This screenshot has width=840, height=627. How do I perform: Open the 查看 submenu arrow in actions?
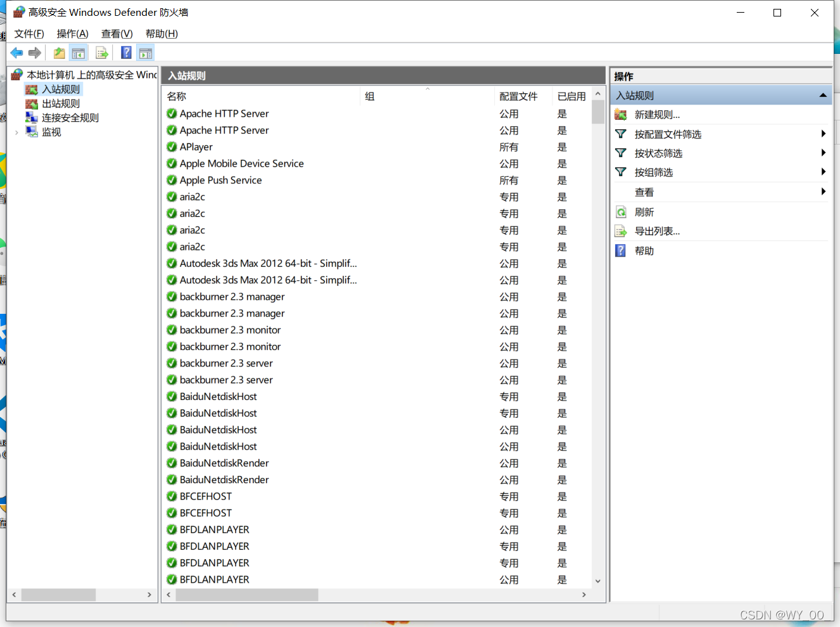pyautogui.click(x=823, y=191)
